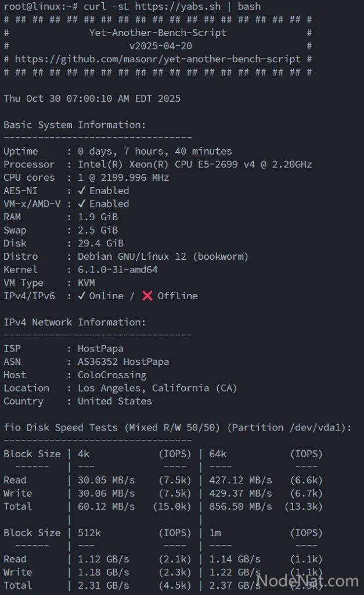Click the fio Disk Speed Tests heading
364x595 pixels.
pos(178,428)
